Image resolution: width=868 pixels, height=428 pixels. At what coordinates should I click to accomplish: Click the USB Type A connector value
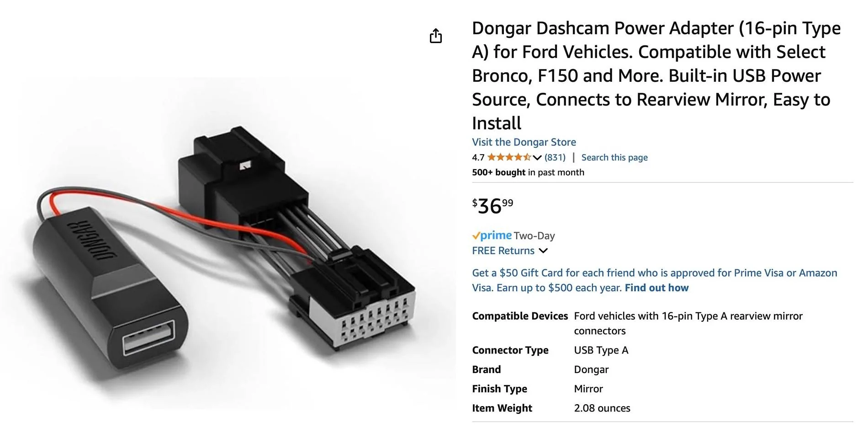point(601,350)
